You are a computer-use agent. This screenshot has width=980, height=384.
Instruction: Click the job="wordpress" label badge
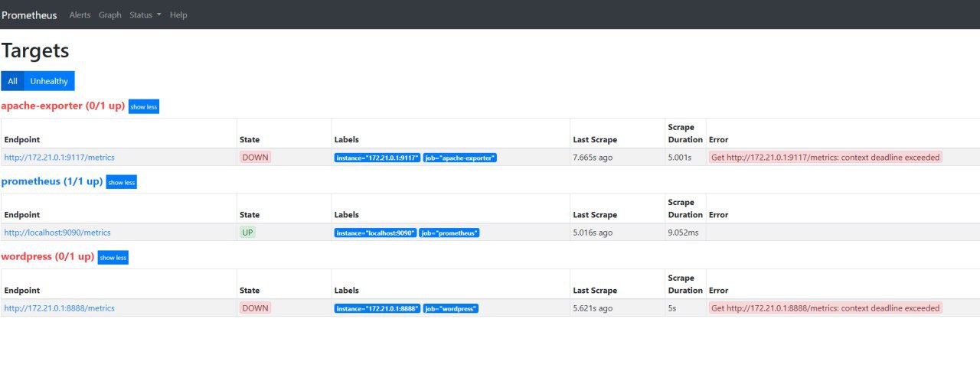451,309
